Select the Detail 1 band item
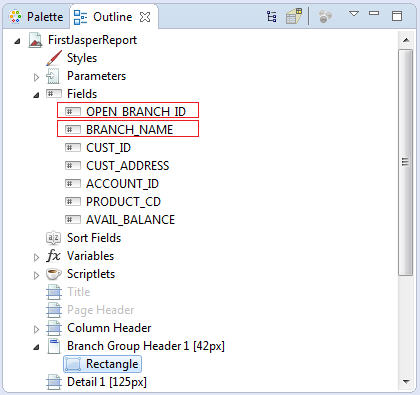 [x=97, y=382]
